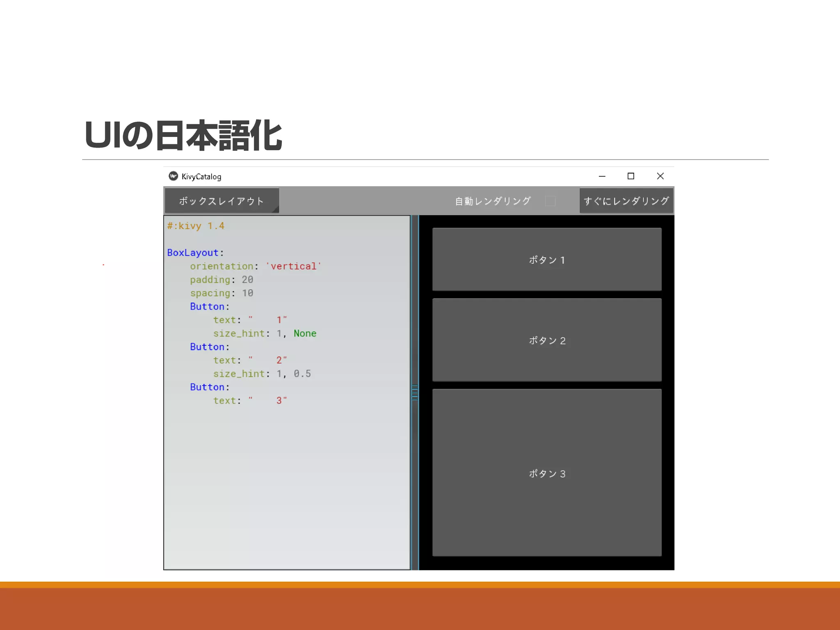The image size is (840, 630).
Task: Close the KivyCatalog window
Action: point(660,176)
